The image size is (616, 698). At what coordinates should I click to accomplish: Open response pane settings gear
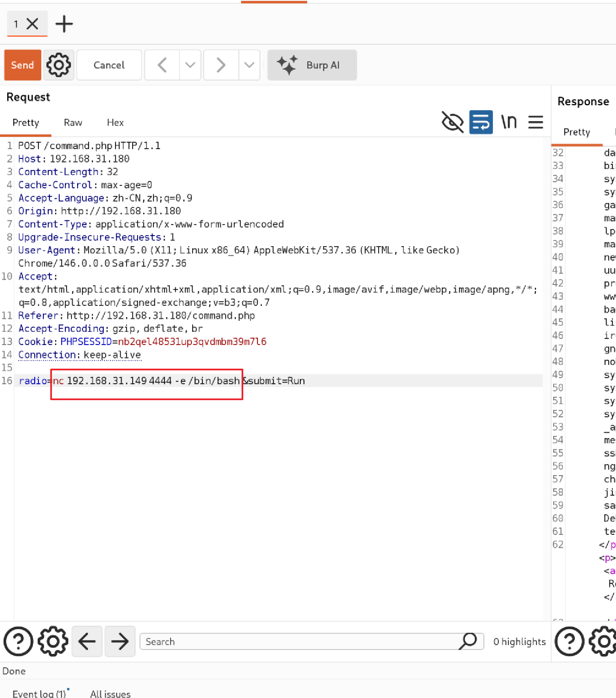point(603,641)
